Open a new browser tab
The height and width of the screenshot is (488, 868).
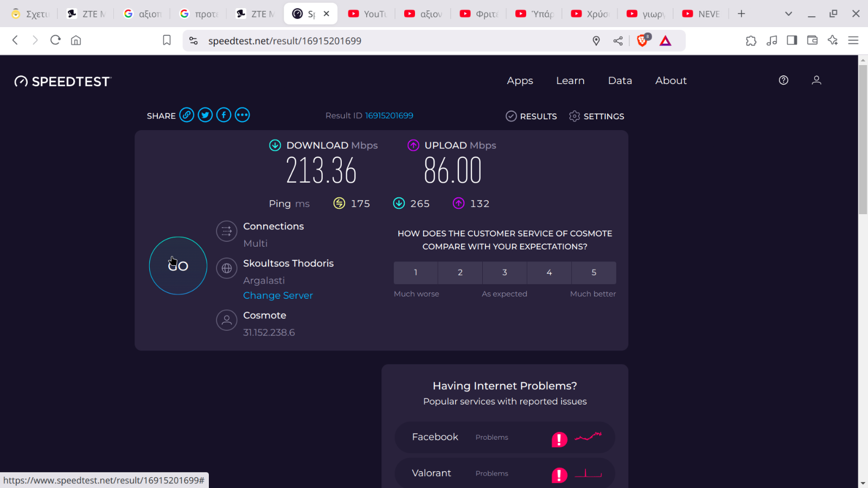coord(741,14)
